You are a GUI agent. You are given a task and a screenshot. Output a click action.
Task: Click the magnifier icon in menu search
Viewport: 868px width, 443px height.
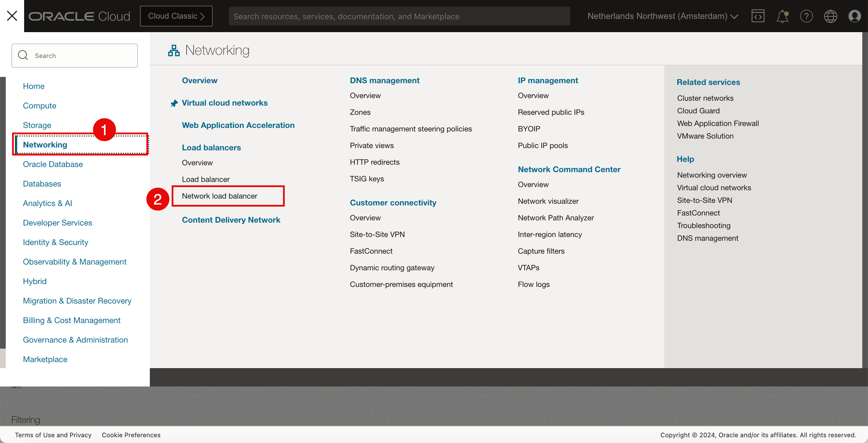(23, 55)
